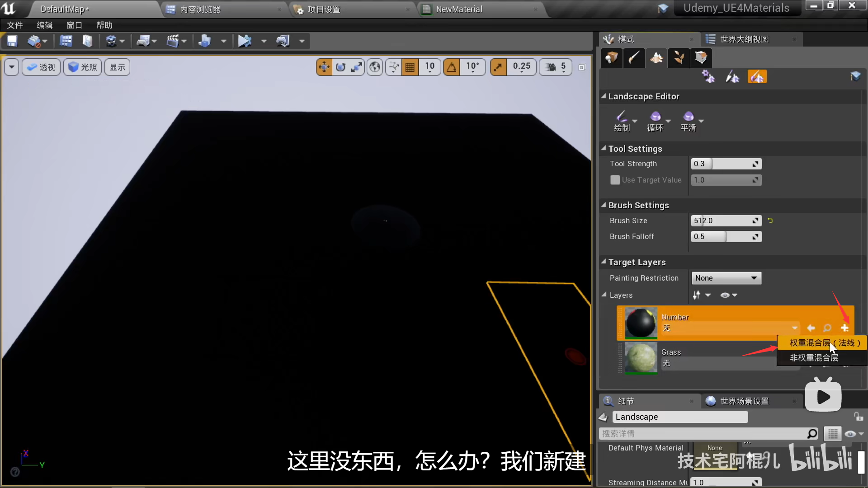
Task: Toggle rotation snapping triangle icon
Action: point(452,67)
